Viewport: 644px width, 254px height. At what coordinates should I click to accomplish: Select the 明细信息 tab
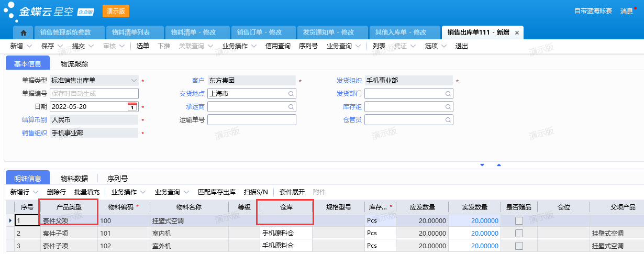(x=28, y=178)
